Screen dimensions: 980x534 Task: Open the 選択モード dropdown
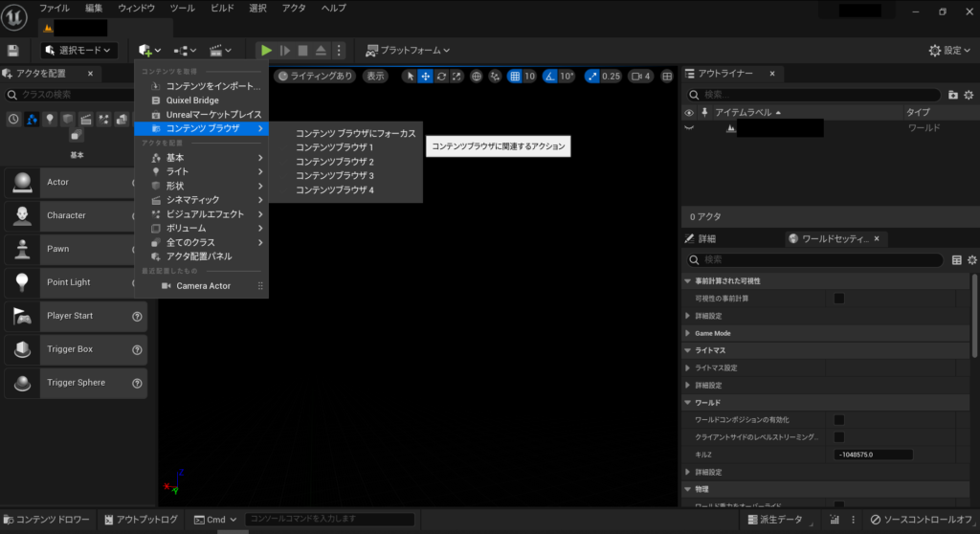click(x=78, y=50)
